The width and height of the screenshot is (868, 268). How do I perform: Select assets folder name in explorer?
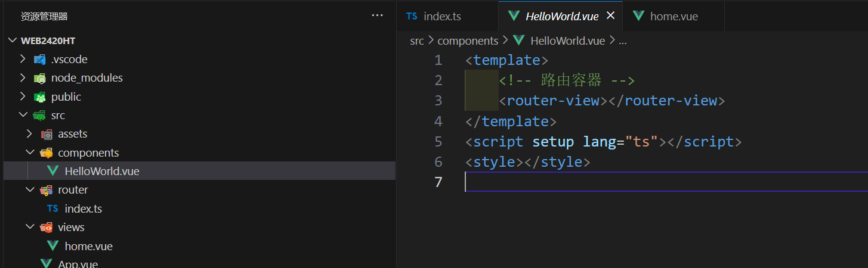(73, 134)
